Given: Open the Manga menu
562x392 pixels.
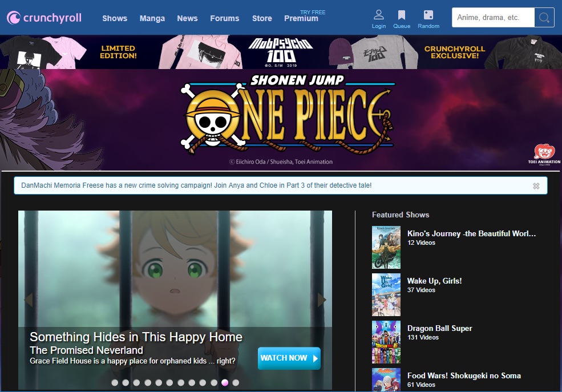Looking at the screenshot, I should pyautogui.click(x=152, y=18).
